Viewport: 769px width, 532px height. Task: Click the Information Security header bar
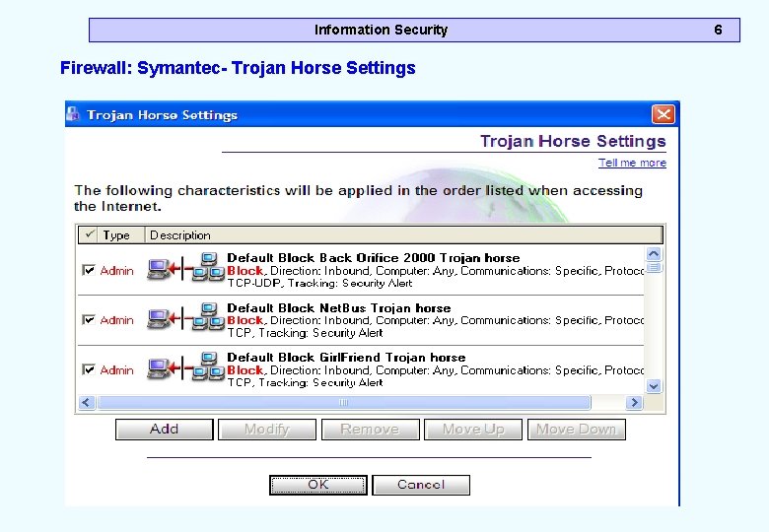414,30
